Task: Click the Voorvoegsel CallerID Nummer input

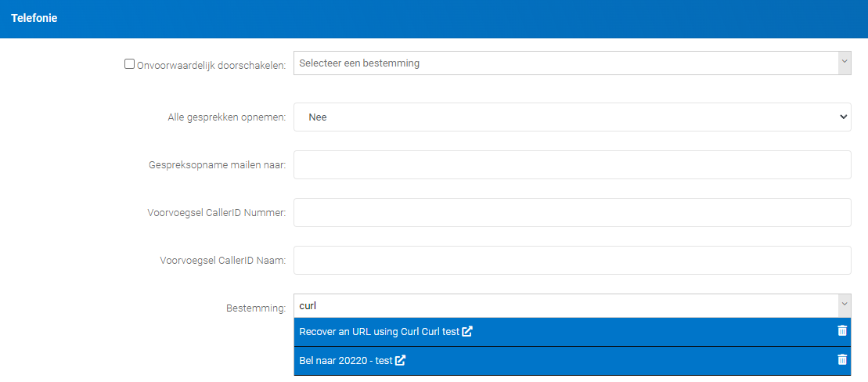Action: [x=571, y=213]
